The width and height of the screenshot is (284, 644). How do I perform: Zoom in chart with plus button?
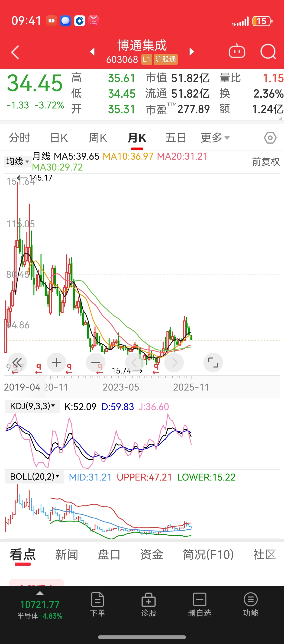point(57,363)
